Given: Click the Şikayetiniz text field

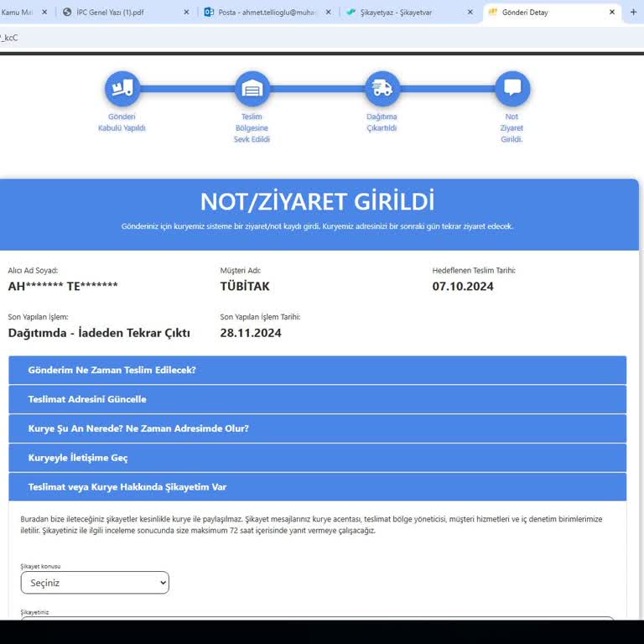Looking at the screenshot, I should click(x=318, y=619).
